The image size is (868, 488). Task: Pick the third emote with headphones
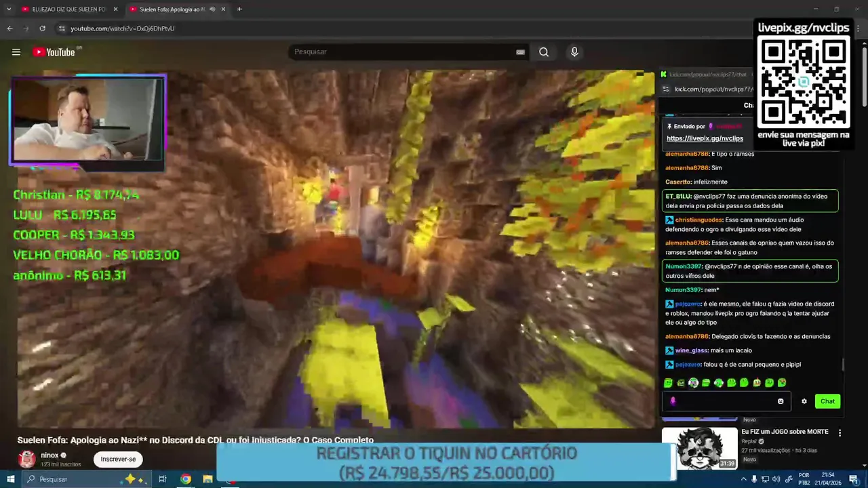pos(693,383)
